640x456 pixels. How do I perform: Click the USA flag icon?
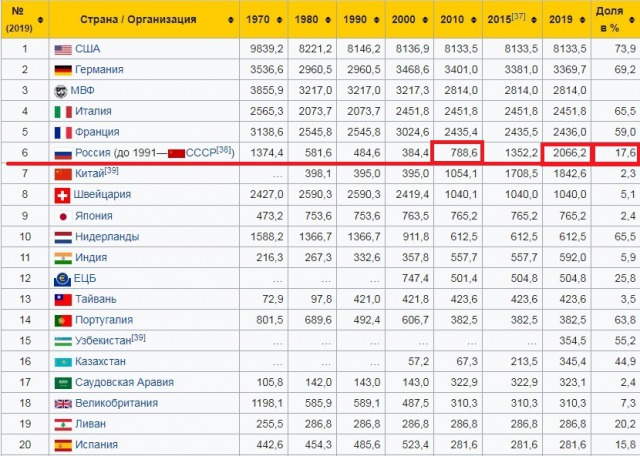[63, 49]
